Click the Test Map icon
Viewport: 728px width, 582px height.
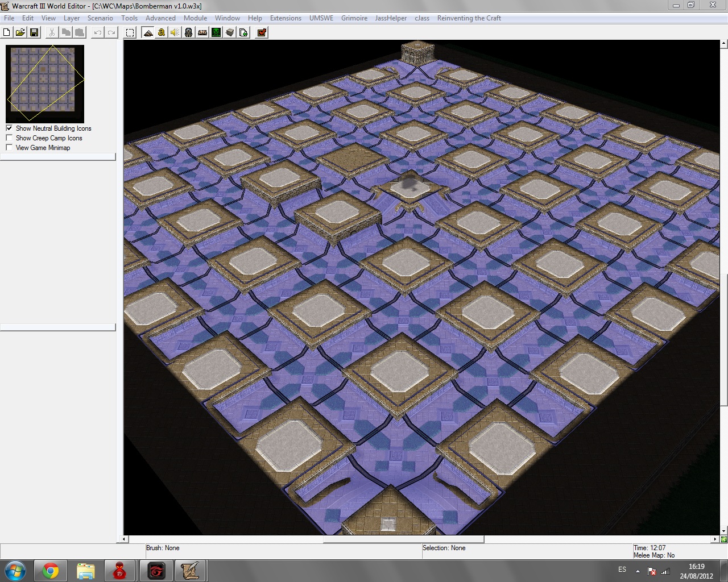[262, 32]
